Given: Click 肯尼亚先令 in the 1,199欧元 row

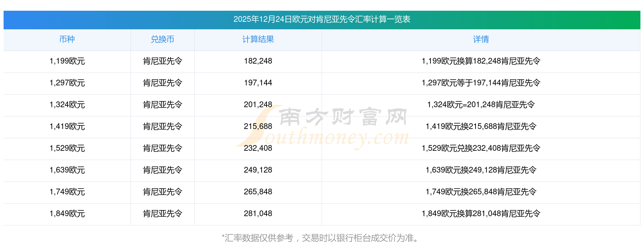Looking at the screenshot, I should click(162, 61).
